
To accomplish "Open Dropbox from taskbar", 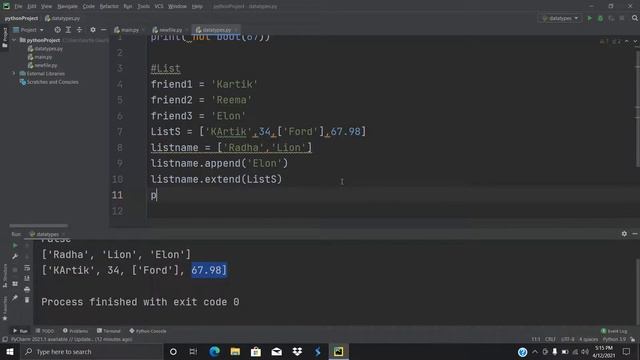I will click(297, 351).
